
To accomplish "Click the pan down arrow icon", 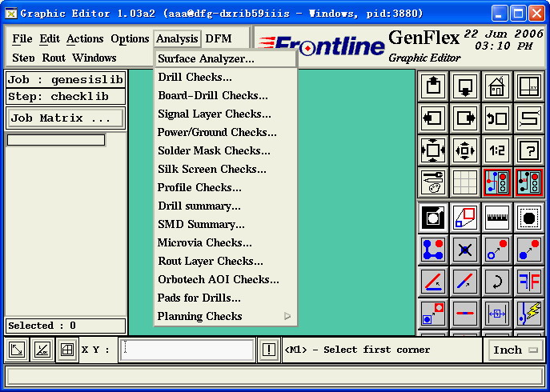I will point(465,86).
